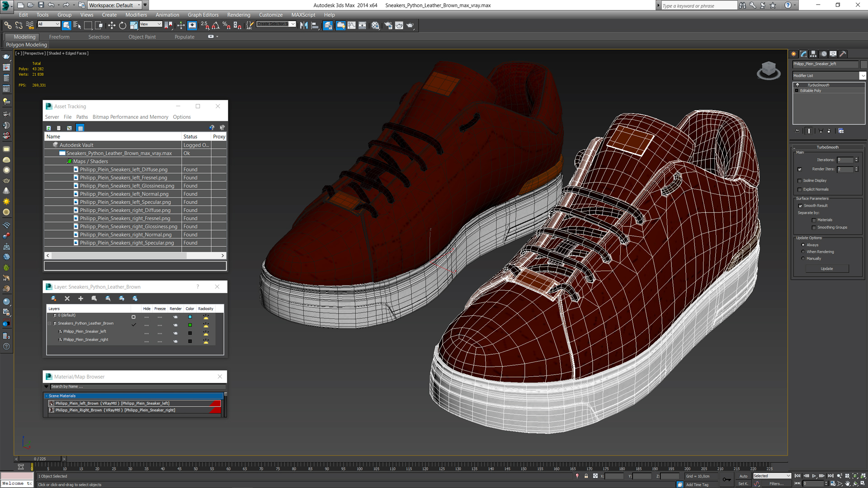
Task: Toggle TurboSmooth modifier lightbulb visibility
Action: pyautogui.click(x=797, y=85)
